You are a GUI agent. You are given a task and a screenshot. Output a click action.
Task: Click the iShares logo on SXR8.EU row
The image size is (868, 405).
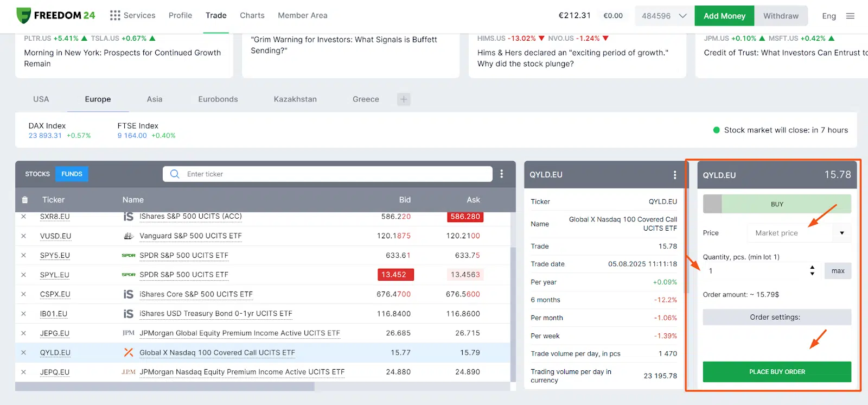(x=129, y=216)
